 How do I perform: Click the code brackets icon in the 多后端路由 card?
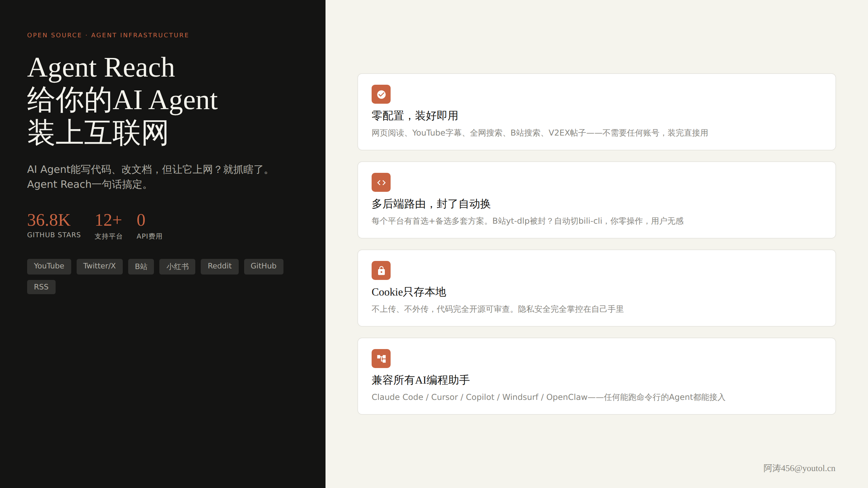tap(381, 182)
